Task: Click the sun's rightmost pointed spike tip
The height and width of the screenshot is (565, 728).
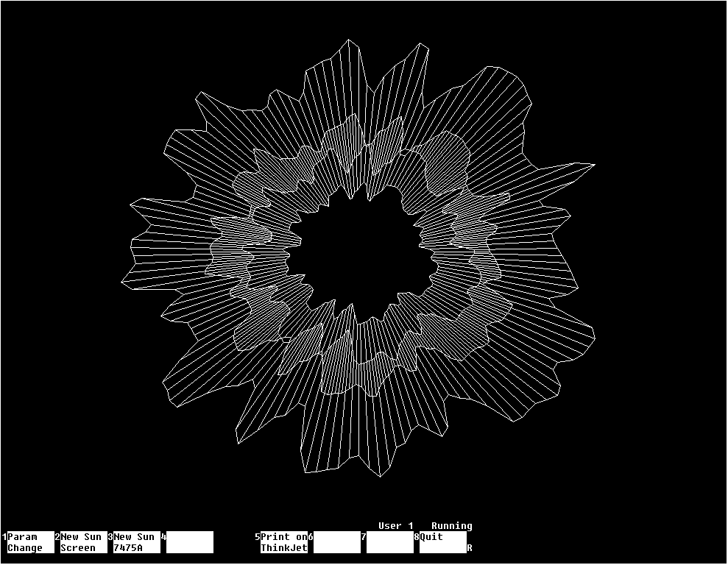Action: pos(594,165)
